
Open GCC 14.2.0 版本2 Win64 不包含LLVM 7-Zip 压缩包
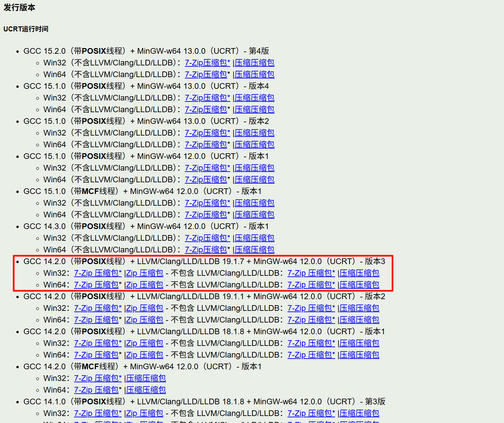(x=311, y=320)
